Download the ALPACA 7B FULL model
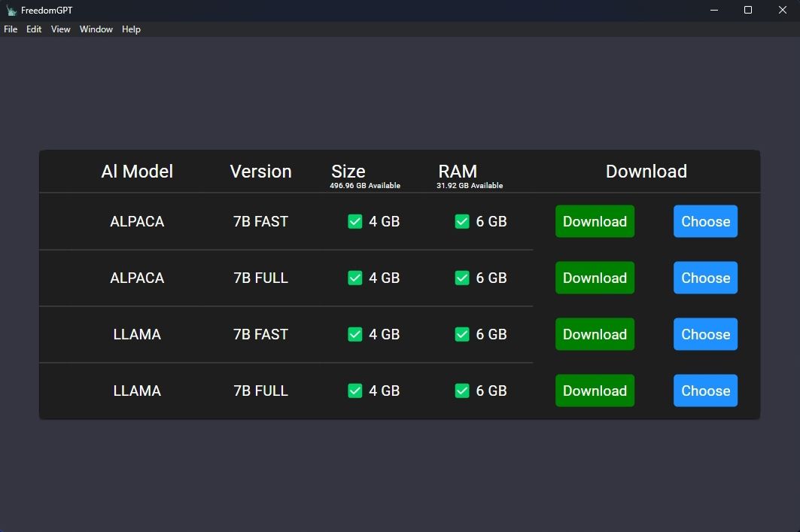 coord(595,278)
